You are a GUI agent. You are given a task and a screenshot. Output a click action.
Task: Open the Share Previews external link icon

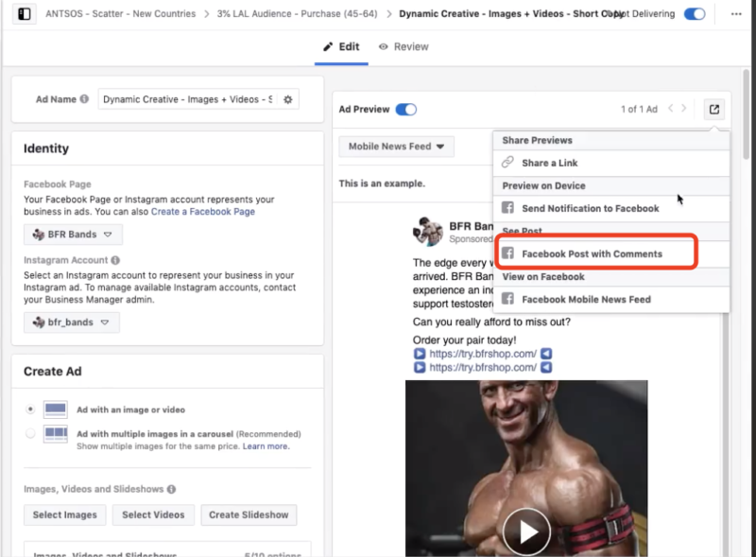713,109
